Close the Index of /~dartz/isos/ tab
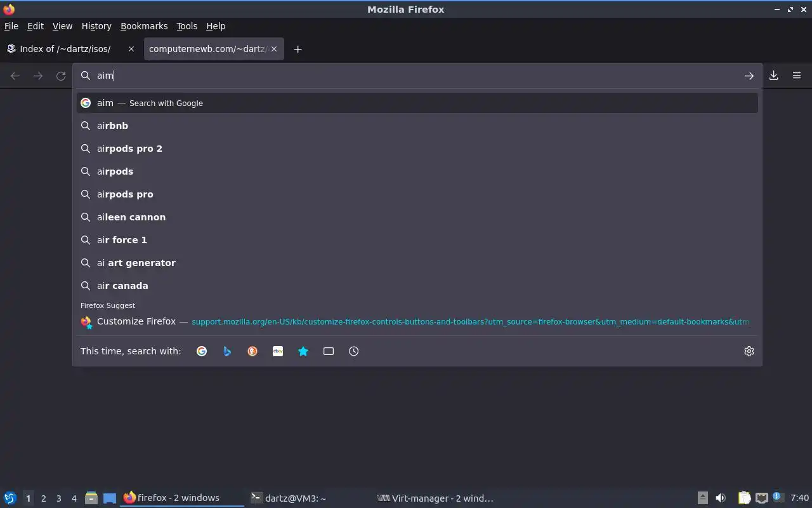Image resolution: width=812 pixels, height=508 pixels. pyautogui.click(x=131, y=49)
